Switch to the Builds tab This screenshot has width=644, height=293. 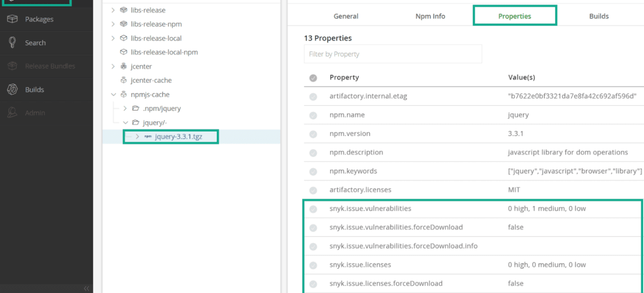pos(599,16)
